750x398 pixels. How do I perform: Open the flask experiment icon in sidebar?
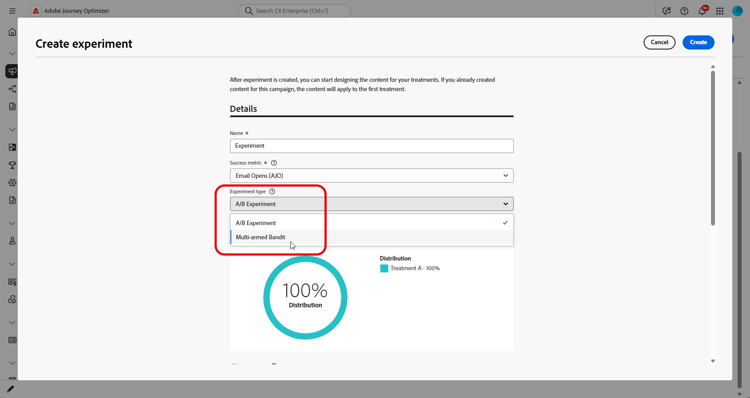pos(12,241)
